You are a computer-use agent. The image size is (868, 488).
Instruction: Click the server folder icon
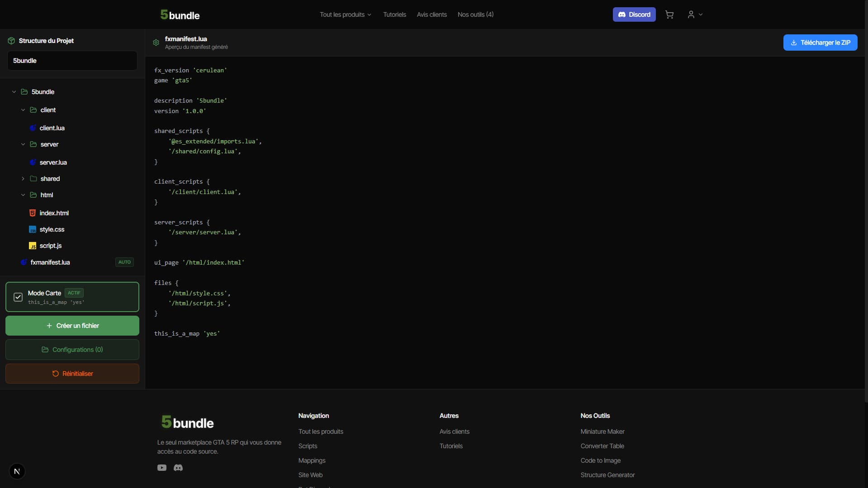(33, 144)
